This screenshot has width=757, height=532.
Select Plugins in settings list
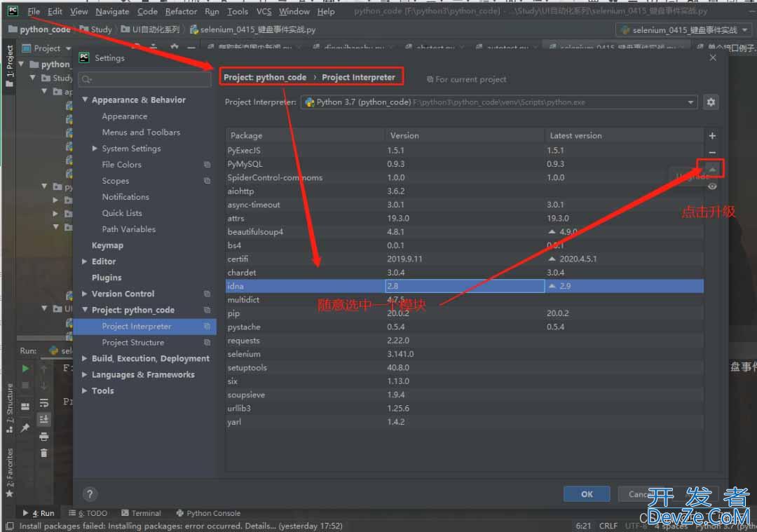pyautogui.click(x=107, y=278)
